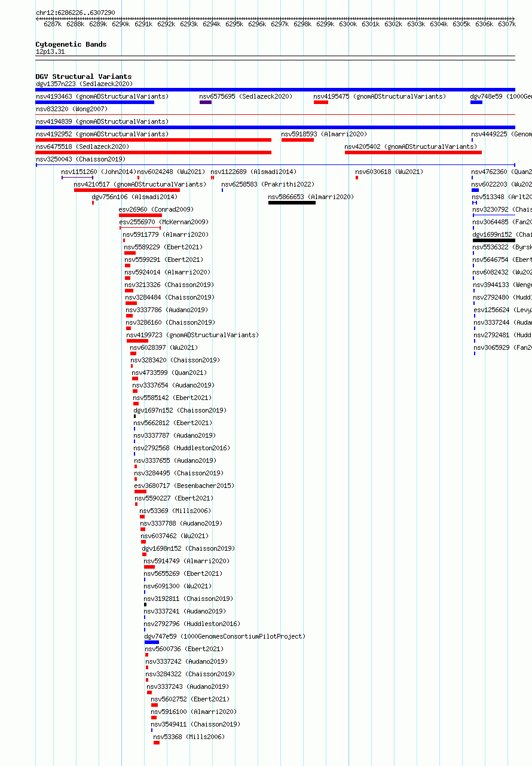The image size is (532, 766).
Task: Select nsv2792796 (Huddleston2016) label
Action: click(x=192, y=624)
